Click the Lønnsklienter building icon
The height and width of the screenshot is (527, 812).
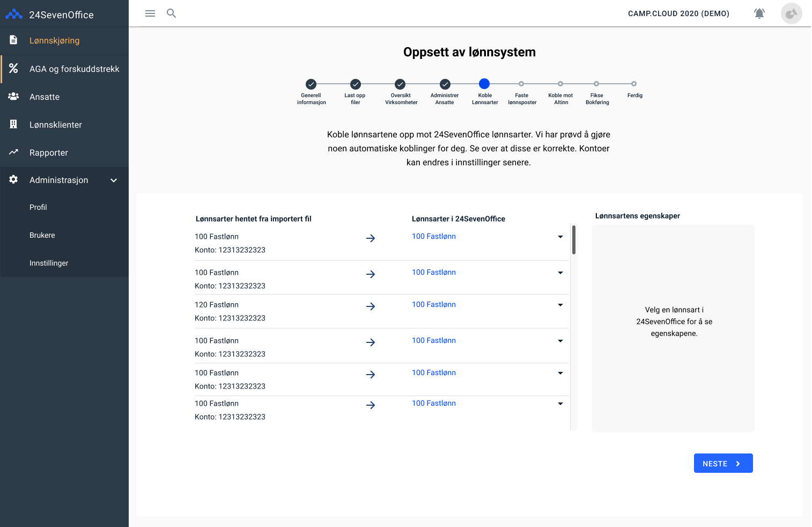click(13, 125)
